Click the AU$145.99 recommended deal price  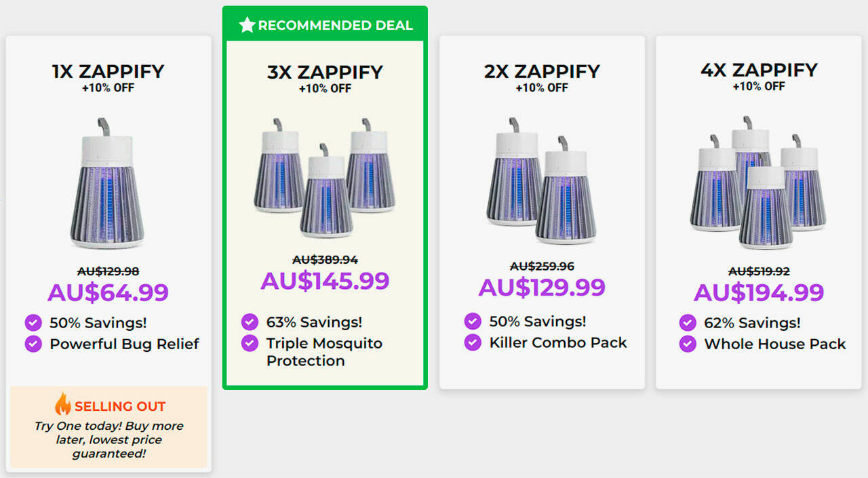pyautogui.click(x=325, y=281)
